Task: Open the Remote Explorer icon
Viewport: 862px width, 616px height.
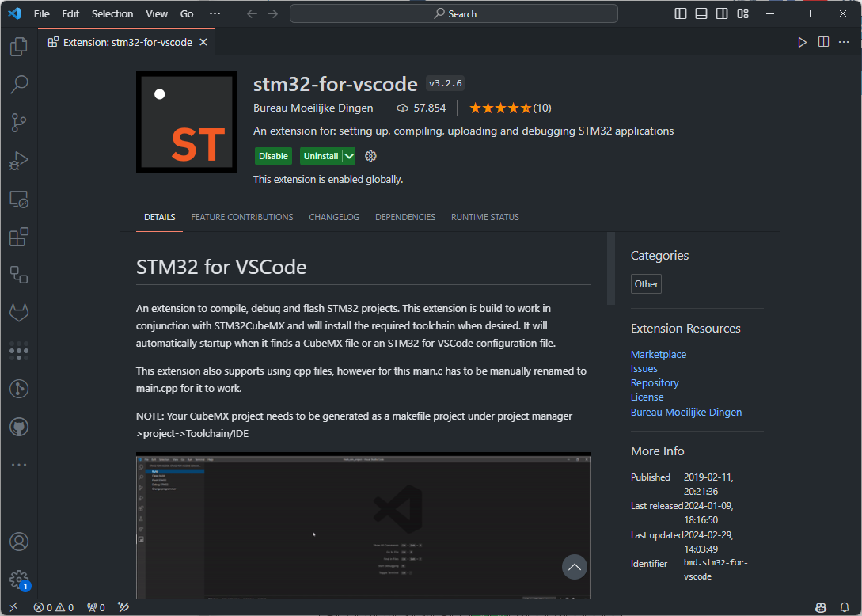Action: (19, 199)
